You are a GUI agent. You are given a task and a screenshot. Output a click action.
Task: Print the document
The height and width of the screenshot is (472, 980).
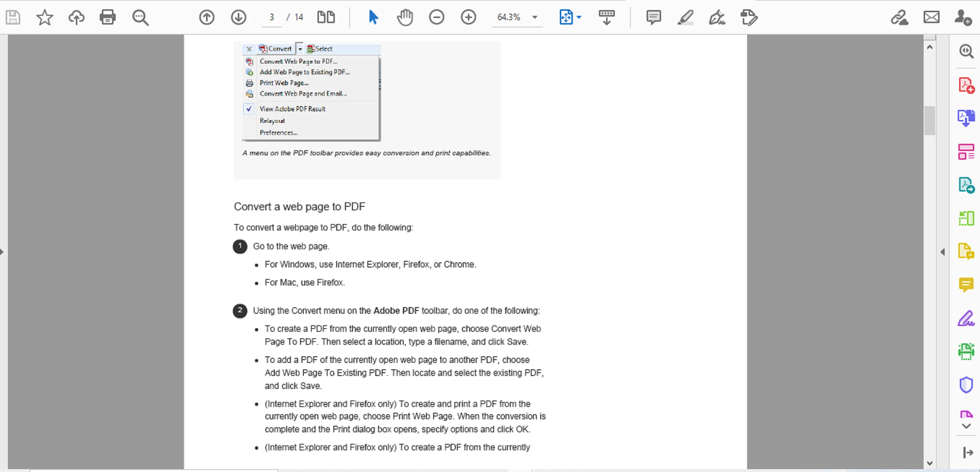[x=108, y=17]
